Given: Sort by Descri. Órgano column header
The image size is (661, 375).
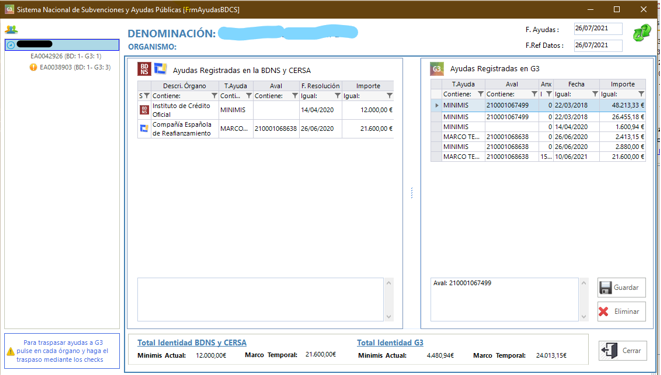Looking at the screenshot, I should pos(185,86).
